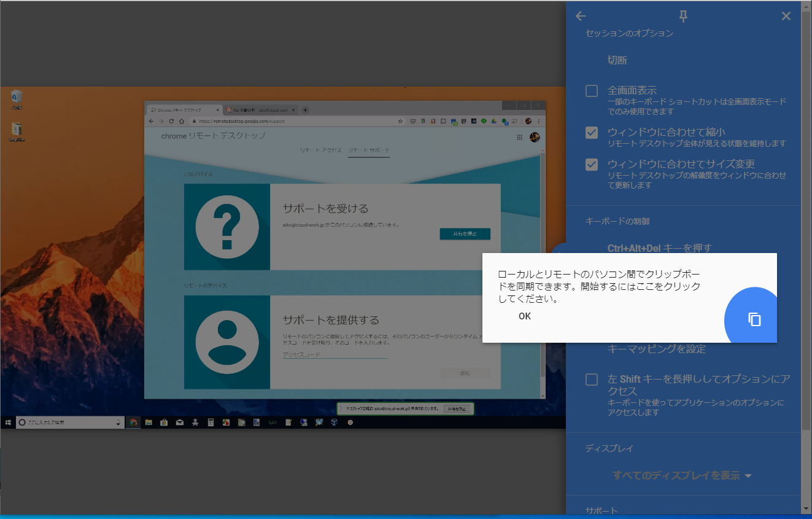Open the remote Windows Start menu
The image size is (812, 519).
click(x=8, y=423)
